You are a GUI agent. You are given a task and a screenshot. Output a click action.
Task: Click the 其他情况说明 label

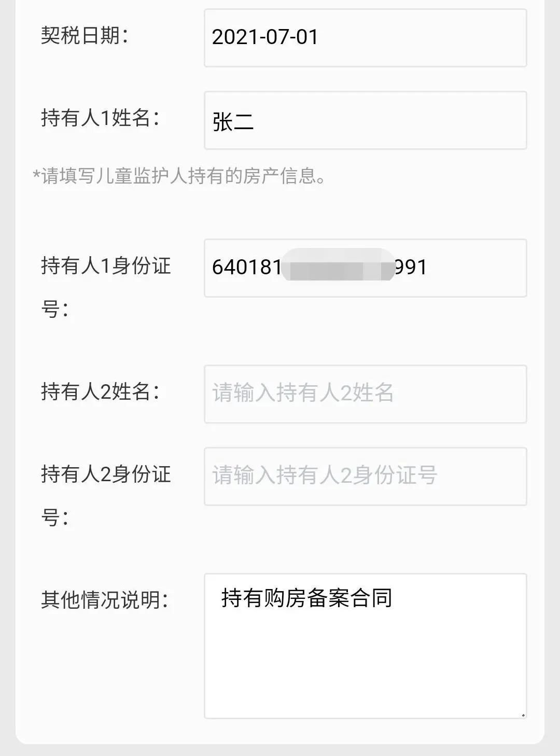point(105,600)
